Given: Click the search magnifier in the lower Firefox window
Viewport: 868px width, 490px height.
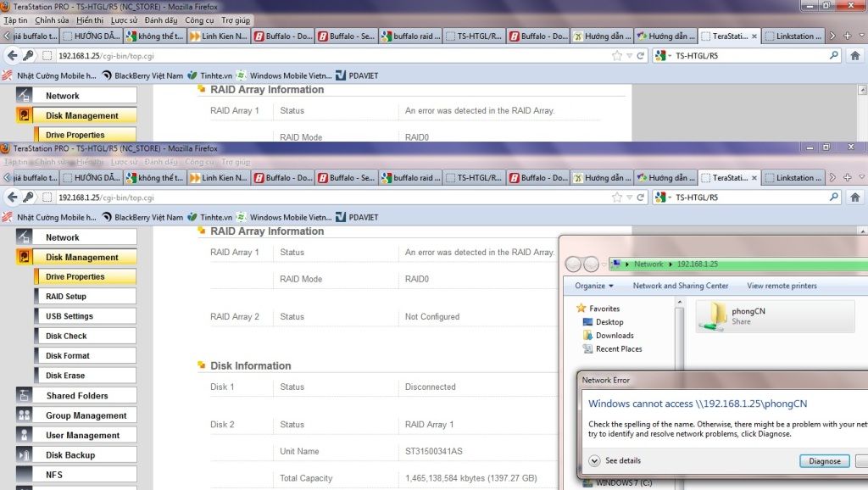Looking at the screenshot, I should click(834, 198).
